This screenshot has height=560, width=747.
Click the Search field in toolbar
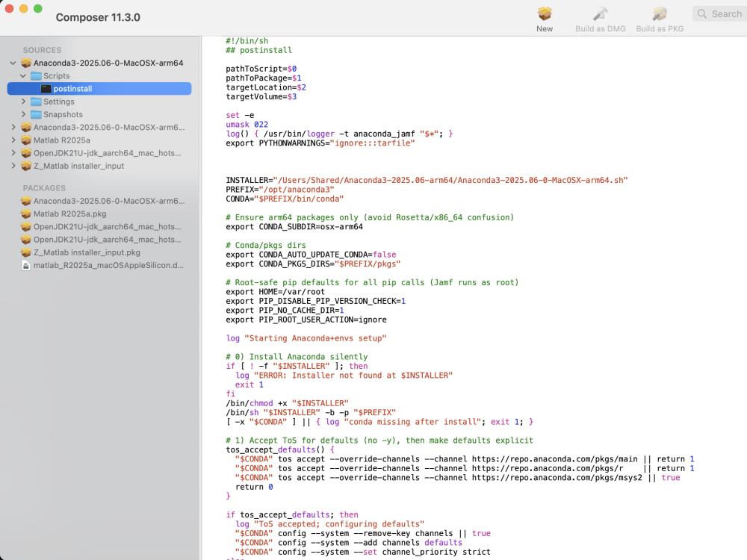tap(720, 13)
